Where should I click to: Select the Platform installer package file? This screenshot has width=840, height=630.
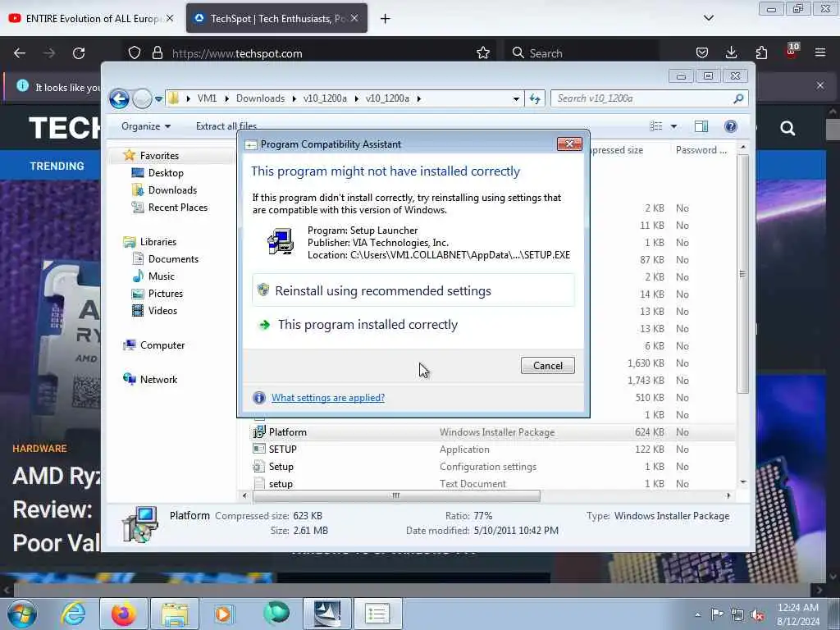(288, 431)
